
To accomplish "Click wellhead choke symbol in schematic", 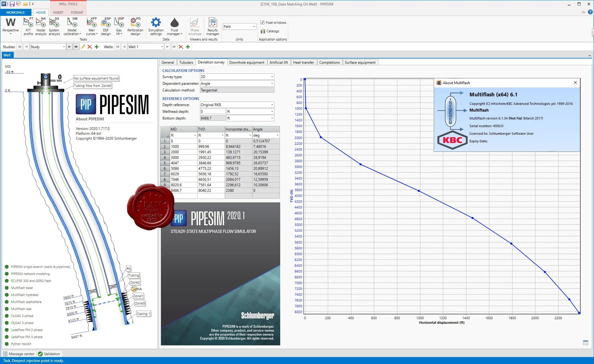I will (45, 77).
